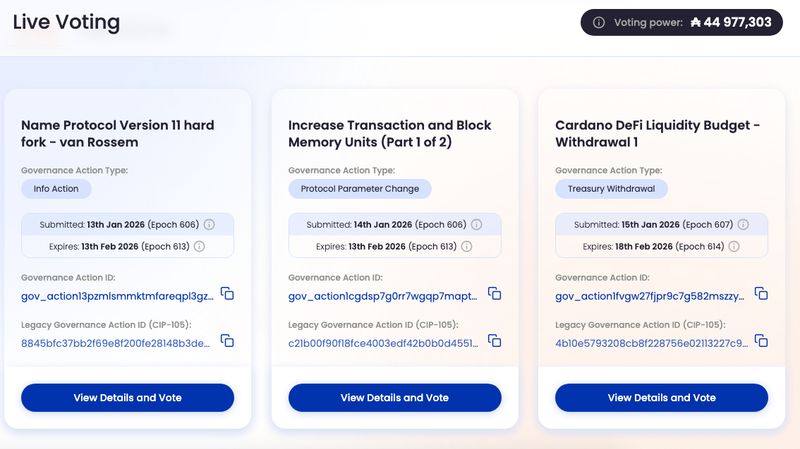Image resolution: width=800 pixels, height=449 pixels.
Task: Copy Governance Action ID of van Rossem proposal
Action: click(x=227, y=294)
